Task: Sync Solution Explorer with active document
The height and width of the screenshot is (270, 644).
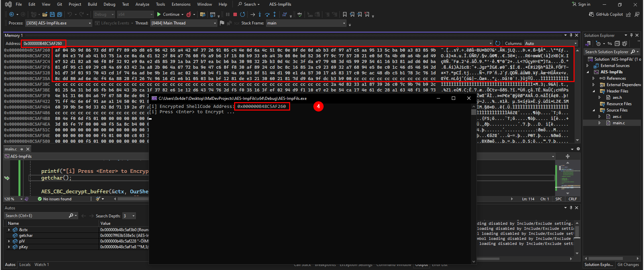Action: pos(610,44)
